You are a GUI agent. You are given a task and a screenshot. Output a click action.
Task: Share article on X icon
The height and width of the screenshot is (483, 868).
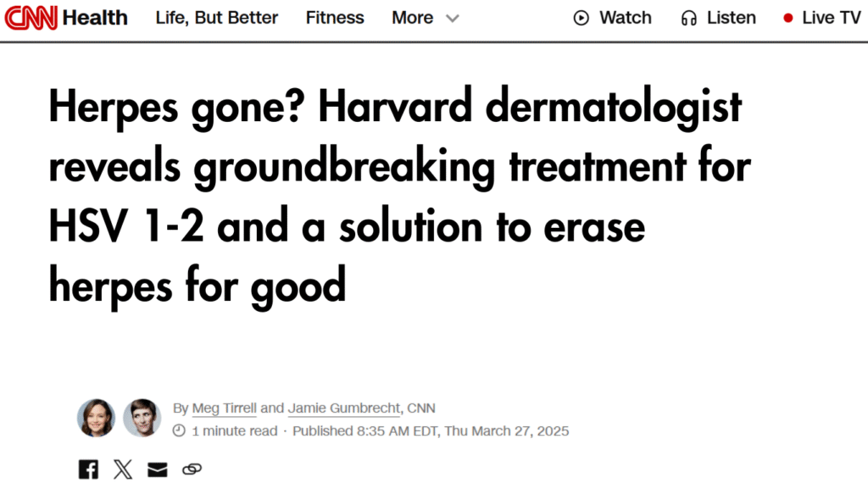click(x=123, y=469)
